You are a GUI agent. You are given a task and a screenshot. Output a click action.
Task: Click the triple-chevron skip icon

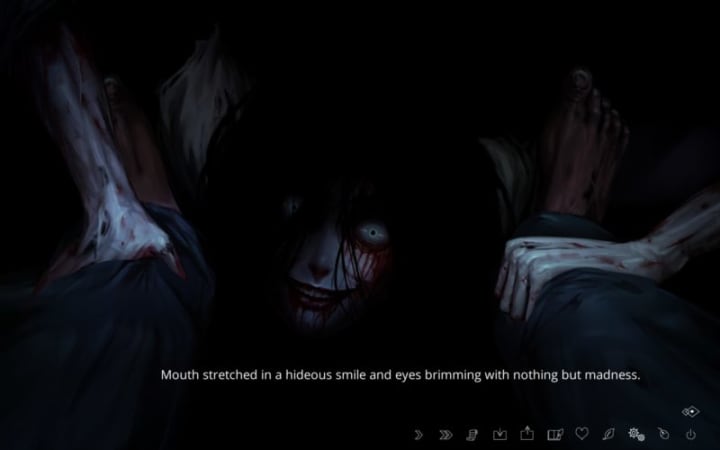click(x=445, y=434)
